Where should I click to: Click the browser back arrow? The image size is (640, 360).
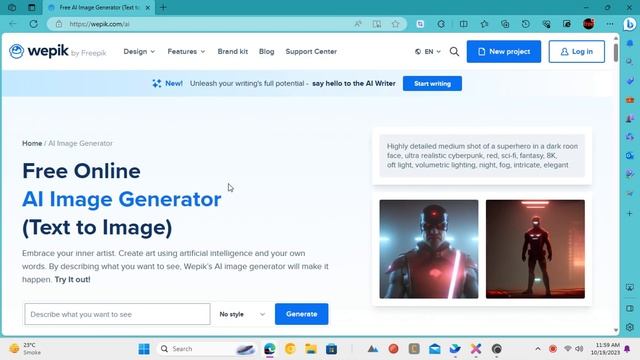click(13, 24)
